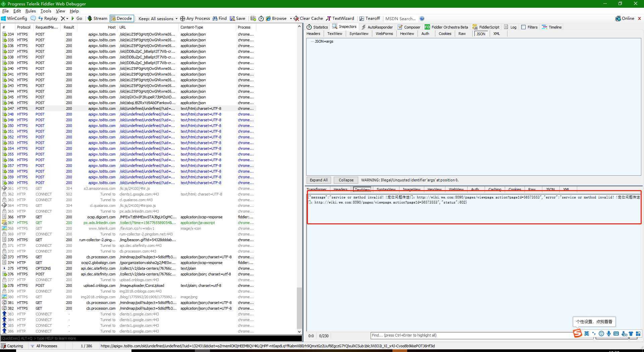Open Find sessions binoculars
This screenshot has width=644, height=352.
219,18
